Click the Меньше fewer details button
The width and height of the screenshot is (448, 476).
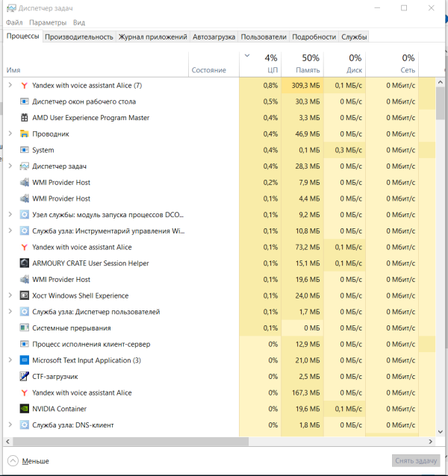pos(28,461)
